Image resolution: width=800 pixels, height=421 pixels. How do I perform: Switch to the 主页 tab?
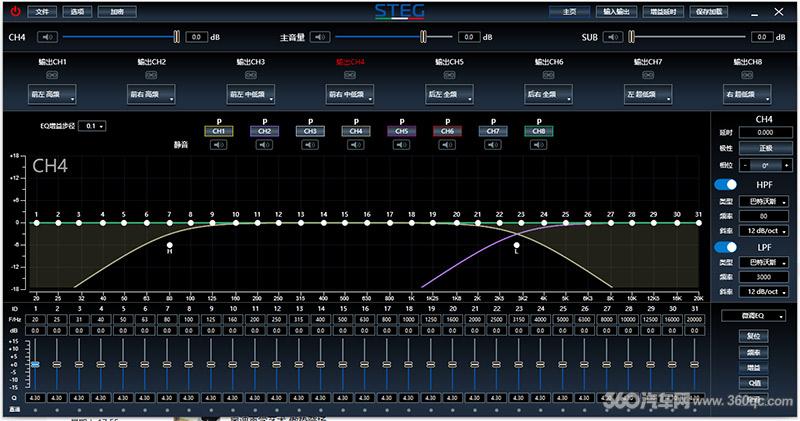[569, 12]
